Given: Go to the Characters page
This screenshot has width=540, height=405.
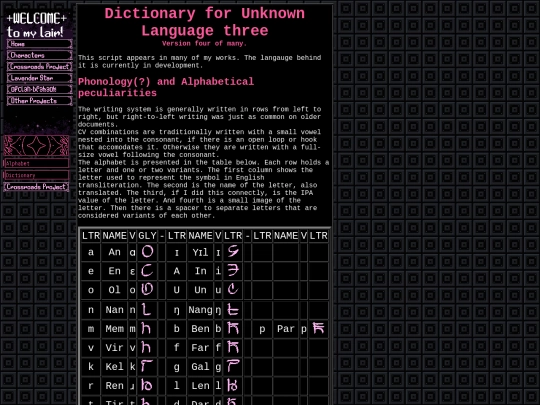Looking at the screenshot, I should click(40, 55).
